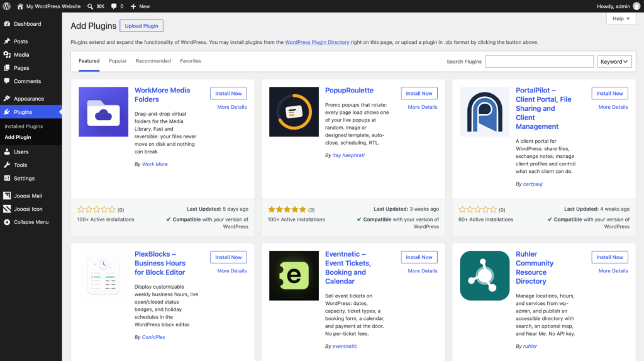
Task: Open author link cartpauj
Action: click(533, 184)
